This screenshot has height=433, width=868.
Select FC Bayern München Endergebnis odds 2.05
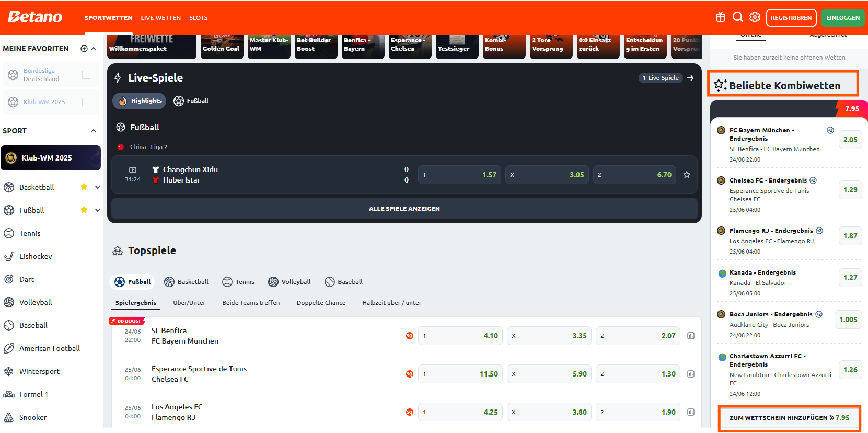pos(850,140)
